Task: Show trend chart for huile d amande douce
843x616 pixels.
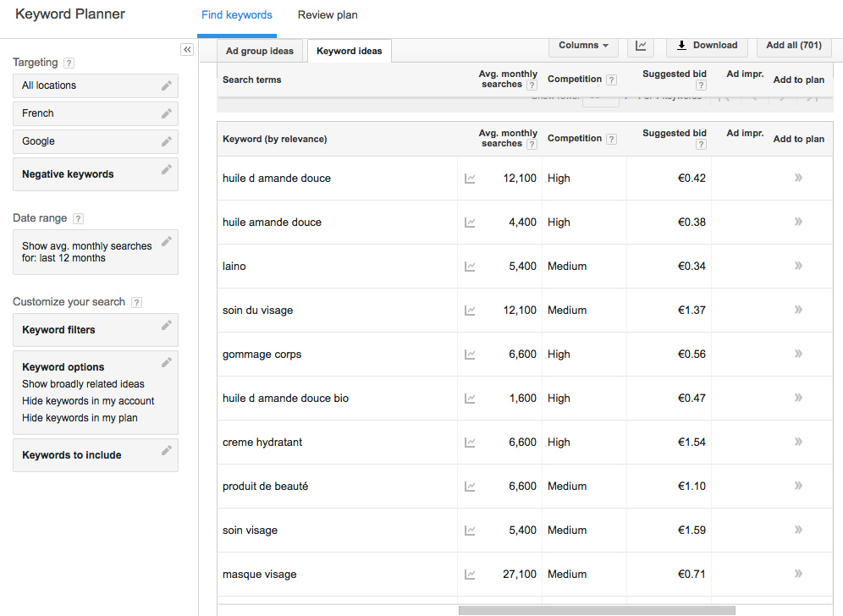Action: [x=470, y=179]
